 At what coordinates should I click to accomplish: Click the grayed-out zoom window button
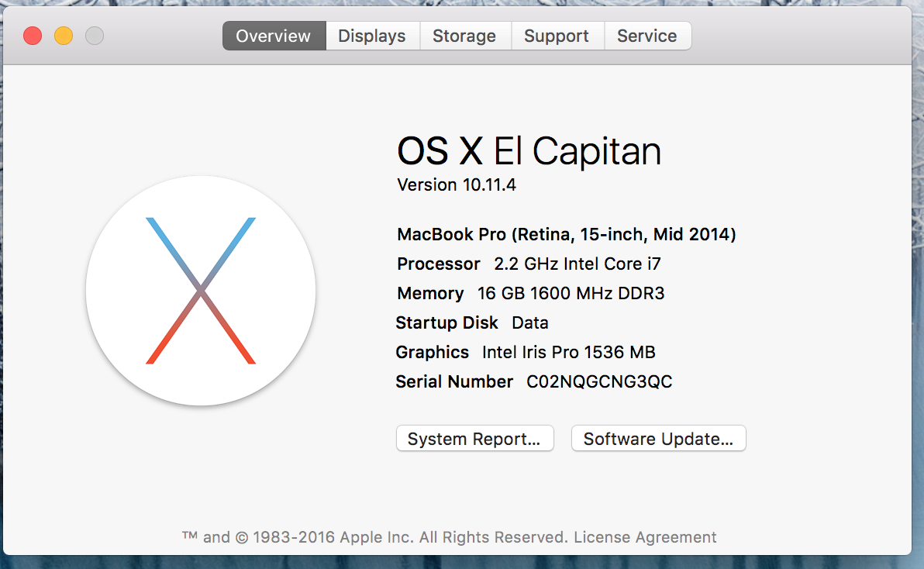(95, 36)
